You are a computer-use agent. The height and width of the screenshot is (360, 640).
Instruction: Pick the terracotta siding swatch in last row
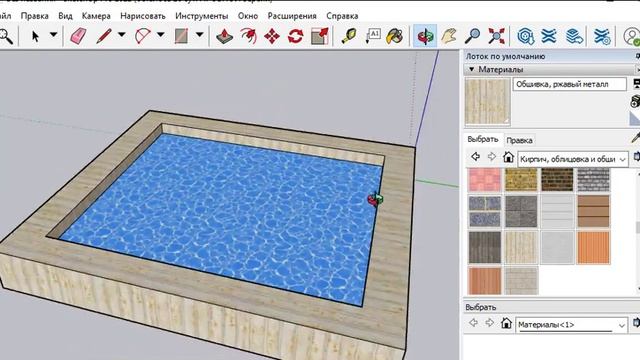coord(484,280)
